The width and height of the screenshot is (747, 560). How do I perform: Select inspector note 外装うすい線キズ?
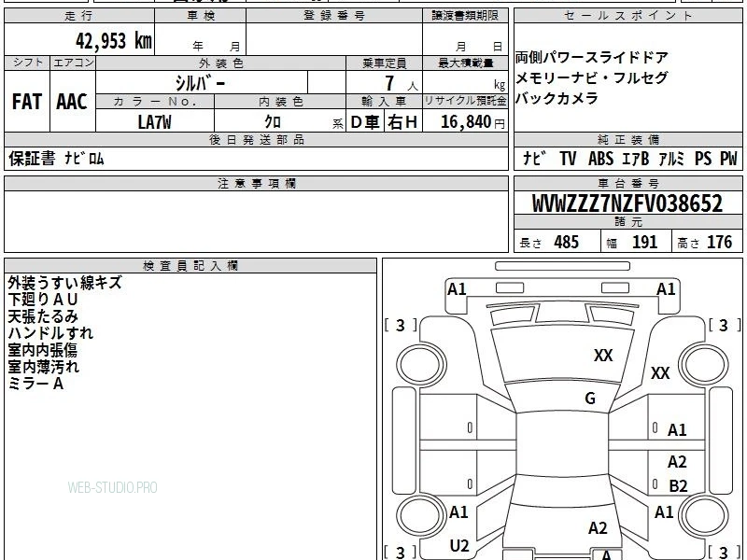pyautogui.click(x=65, y=283)
